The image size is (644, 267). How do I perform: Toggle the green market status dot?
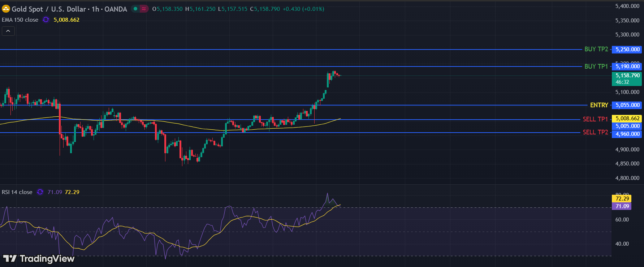click(135, 9)
